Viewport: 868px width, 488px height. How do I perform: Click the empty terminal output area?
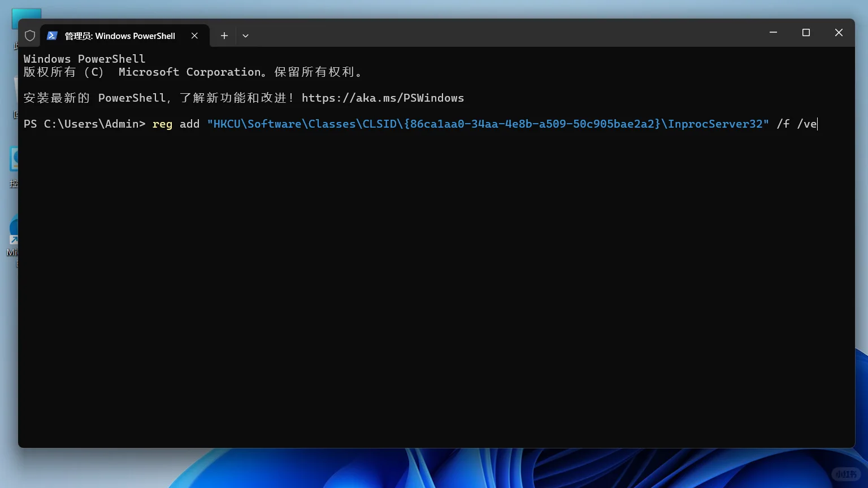coord(429,282)
